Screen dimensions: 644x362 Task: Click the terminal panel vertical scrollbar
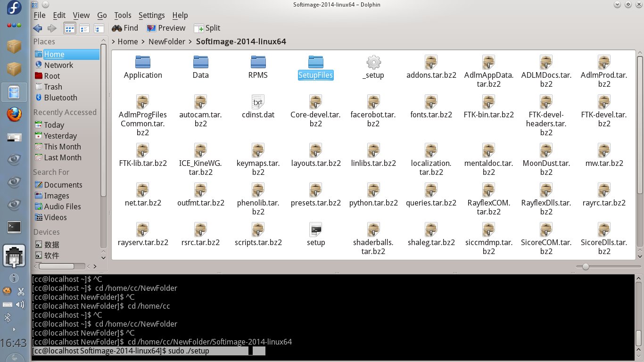coord(639,337)
